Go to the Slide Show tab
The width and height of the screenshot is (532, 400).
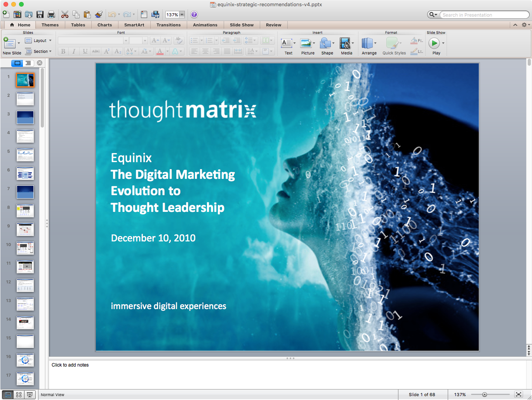(x=242, y=25)
